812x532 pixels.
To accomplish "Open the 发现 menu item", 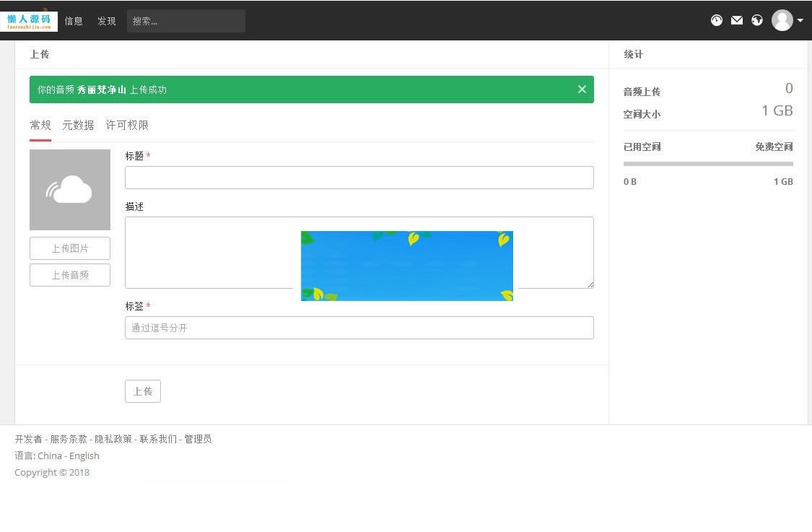I will coord(106,20).
